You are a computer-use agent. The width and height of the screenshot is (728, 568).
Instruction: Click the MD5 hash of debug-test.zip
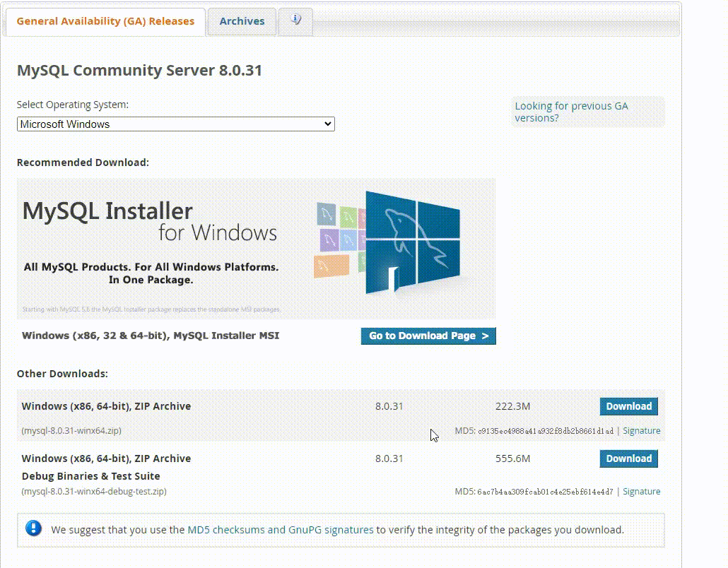pos(545,492)
